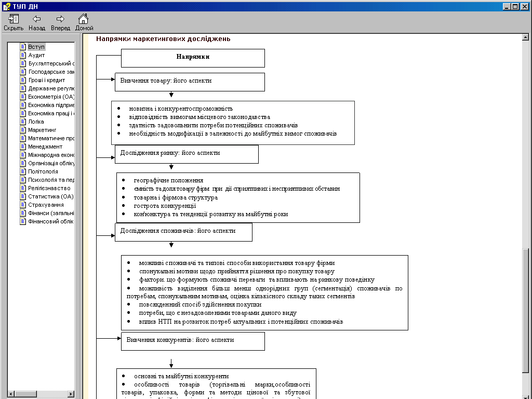Click the page icon beside Маркетинг
Viewport: 532px width, 399px height.
[x=23, y=130]
